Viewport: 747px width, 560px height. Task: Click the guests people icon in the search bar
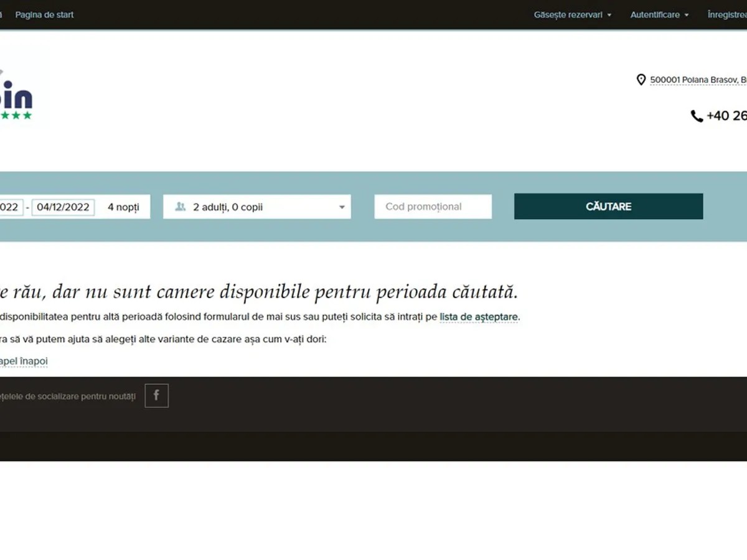point(181,207)
